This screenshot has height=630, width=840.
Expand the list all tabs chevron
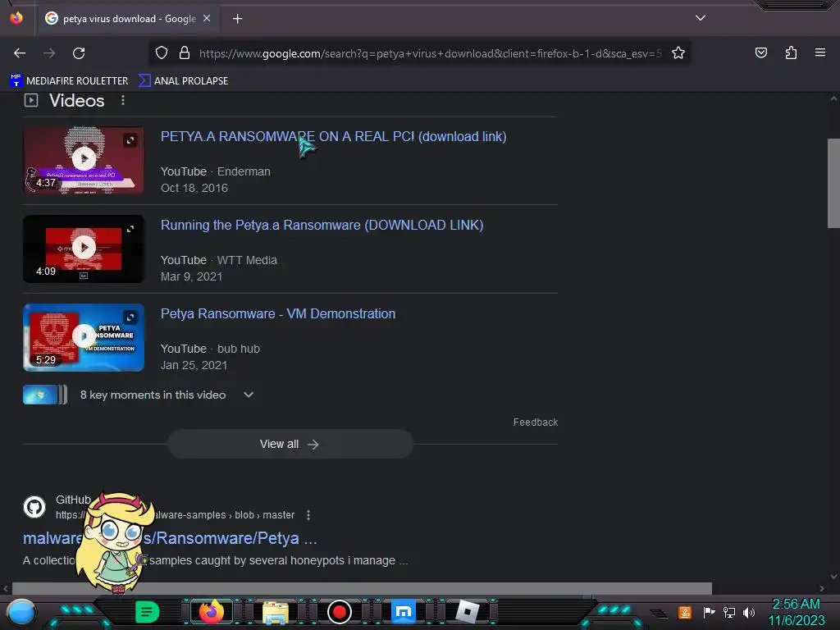pos(701,18)
